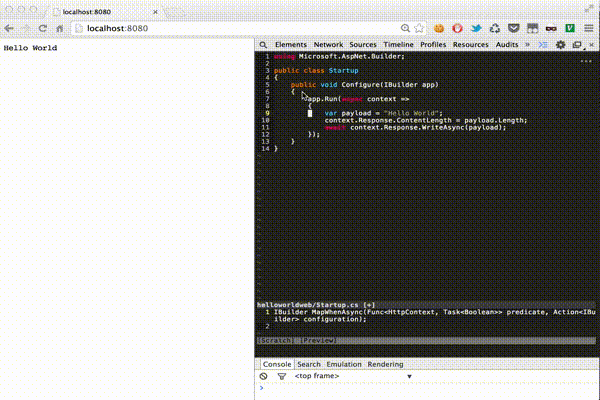Screen dimensions: 600x400
Task: Click the context.Response.ContentLength line
Action: (426, 120)
